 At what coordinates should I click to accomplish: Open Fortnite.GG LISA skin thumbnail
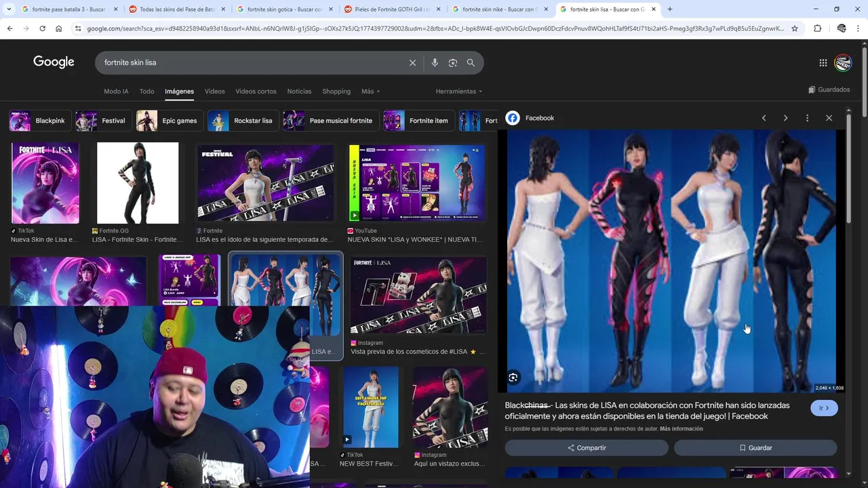point(138,183)
